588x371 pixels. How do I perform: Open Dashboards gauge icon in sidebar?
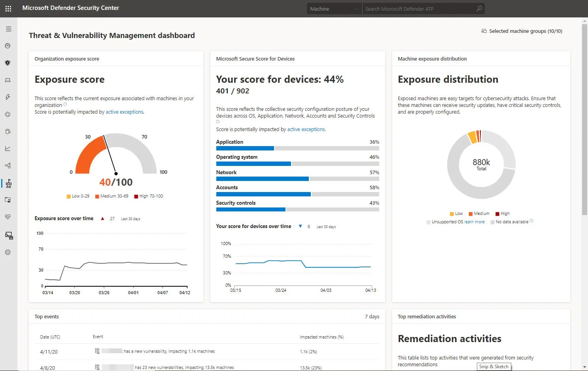click(8, 46)
